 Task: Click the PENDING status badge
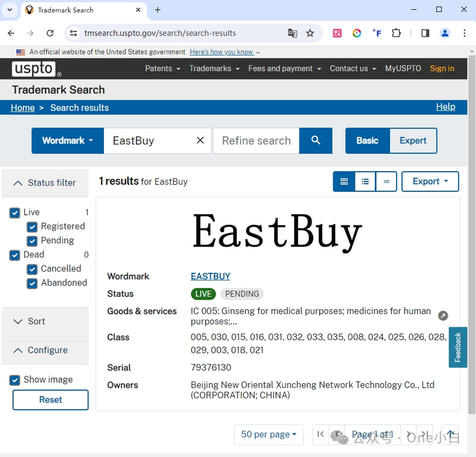pos(242,294)
